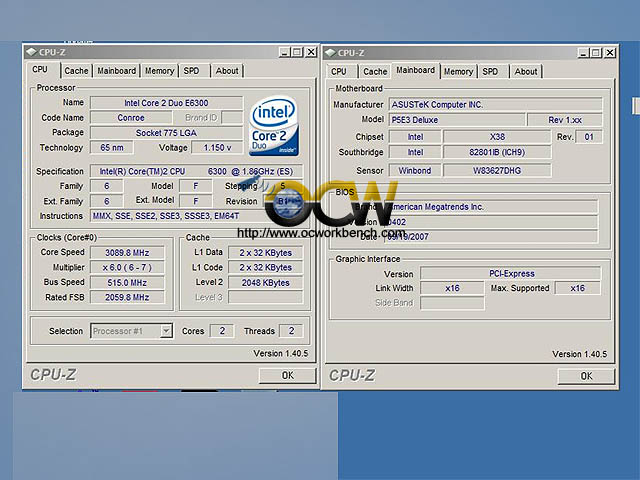640x480 pixels.
Task: Click technology value 65 nm
Action: point(112,148)
